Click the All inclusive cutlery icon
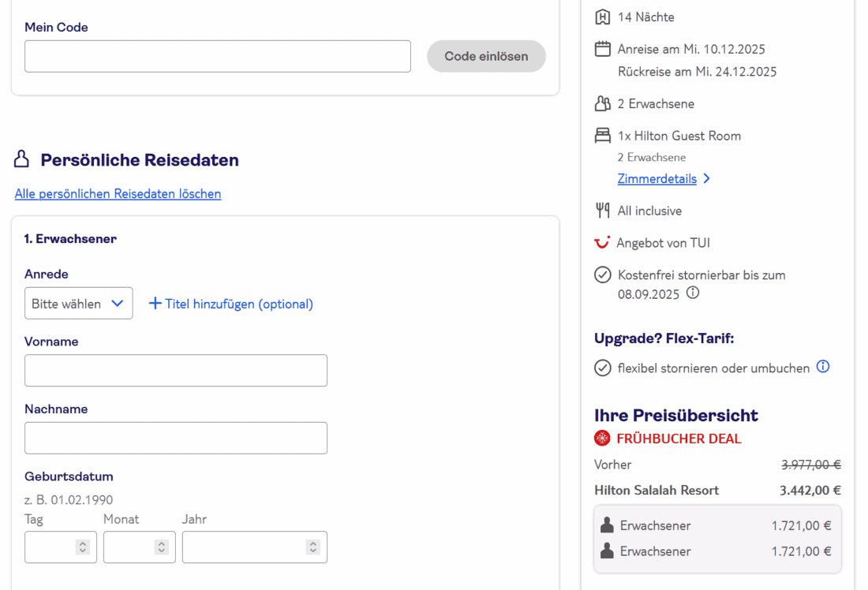This screenshot has width=868, height=590. point(603,211)
